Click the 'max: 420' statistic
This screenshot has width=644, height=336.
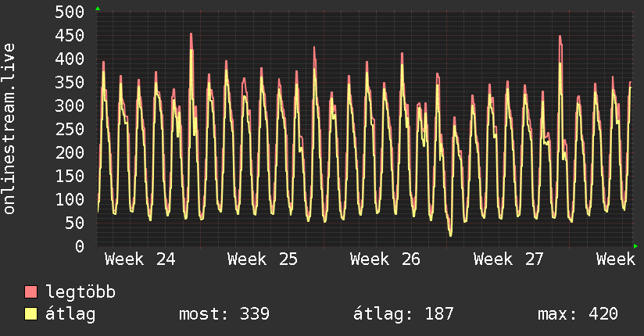578,314
